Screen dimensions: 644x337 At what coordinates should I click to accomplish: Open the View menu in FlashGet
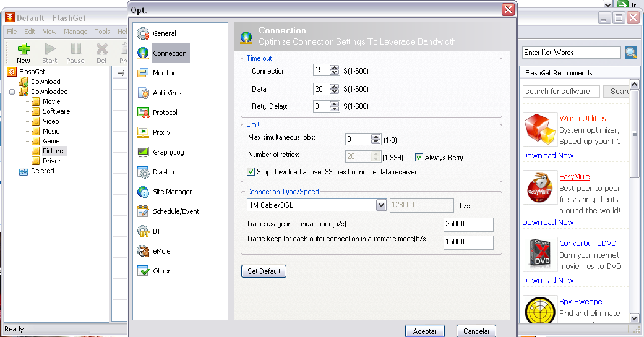49,32
